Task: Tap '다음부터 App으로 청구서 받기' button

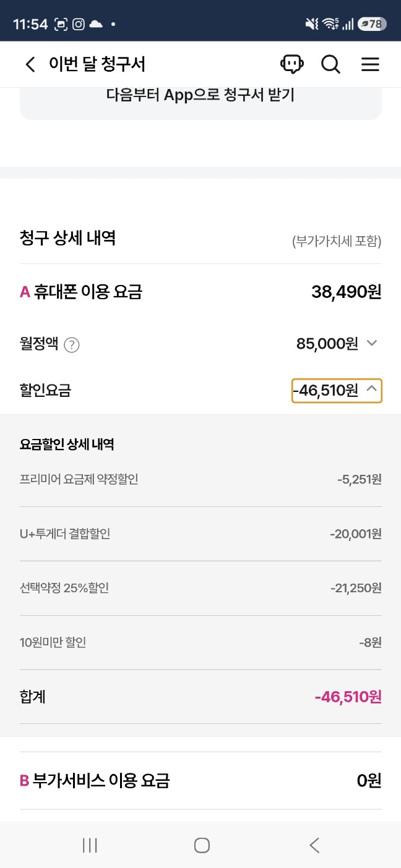Action: (200, 96)
